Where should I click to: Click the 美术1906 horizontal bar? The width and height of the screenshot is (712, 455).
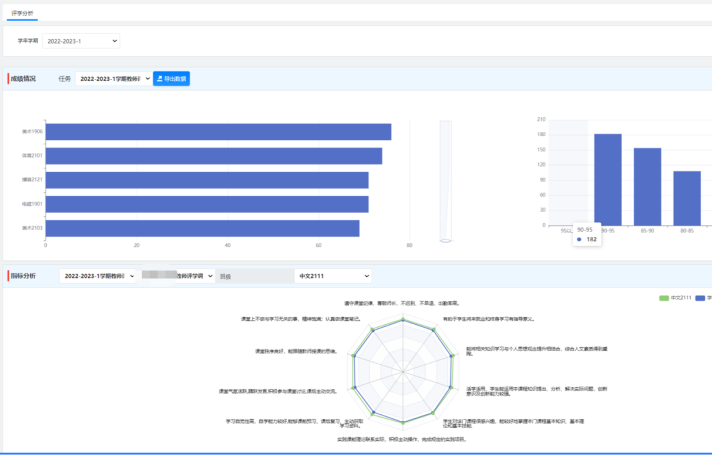coord(218,132)
